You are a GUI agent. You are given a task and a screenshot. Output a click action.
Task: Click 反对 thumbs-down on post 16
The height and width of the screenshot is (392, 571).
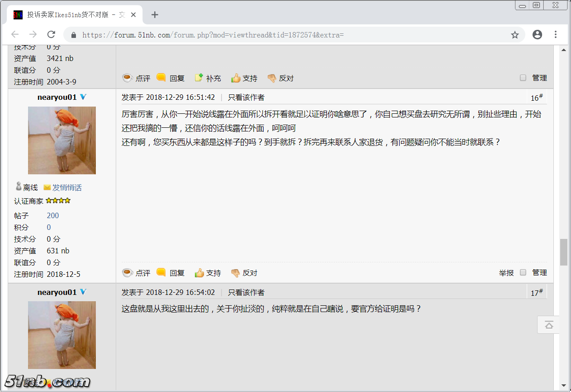coord(244,273)
